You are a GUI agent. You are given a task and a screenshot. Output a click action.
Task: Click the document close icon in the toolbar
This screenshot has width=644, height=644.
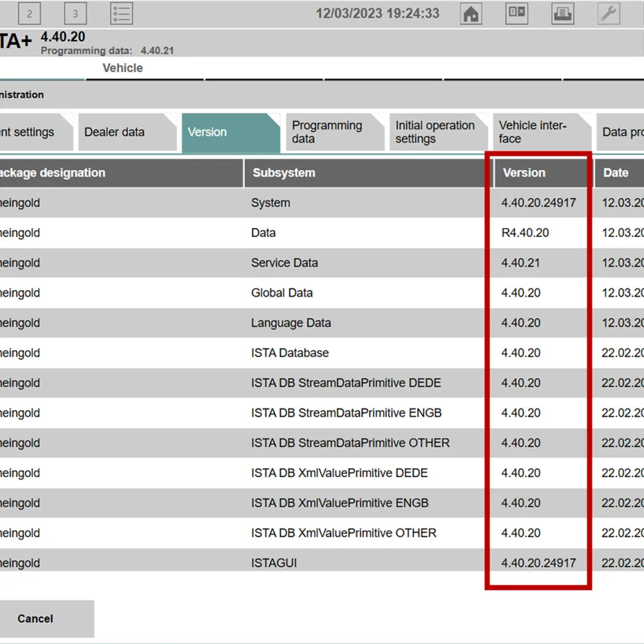pyautogui.click(x=516, y=13)
